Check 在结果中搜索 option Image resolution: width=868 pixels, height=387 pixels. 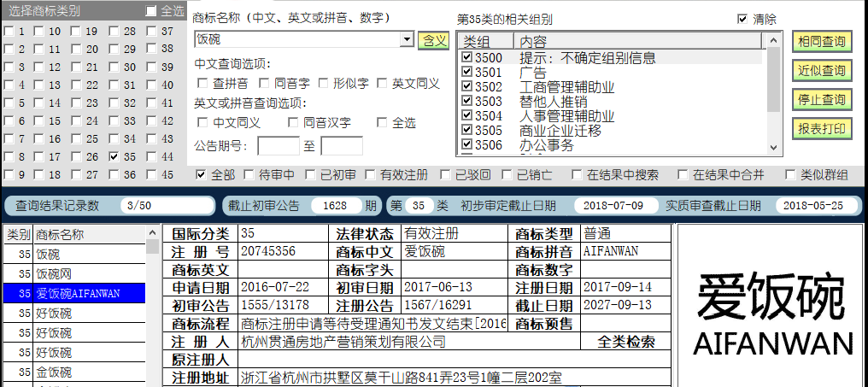pyautogui.click(x=575, y=175)
